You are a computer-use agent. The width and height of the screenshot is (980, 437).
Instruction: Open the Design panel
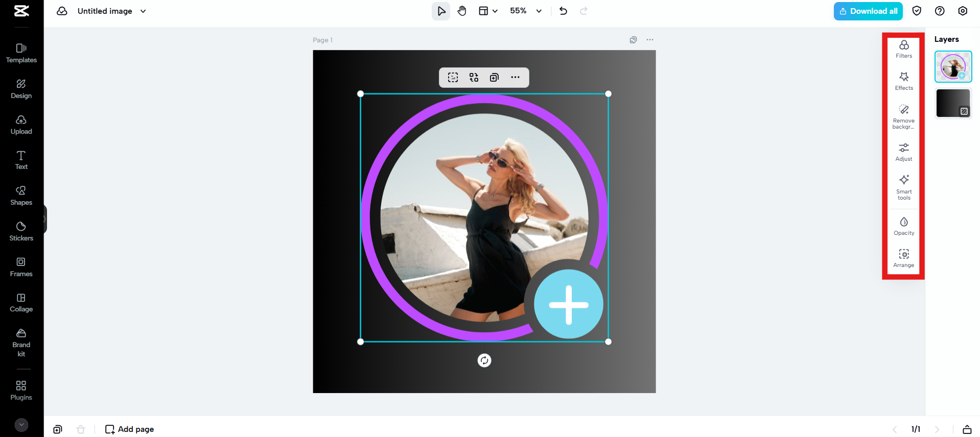point(21,89)
